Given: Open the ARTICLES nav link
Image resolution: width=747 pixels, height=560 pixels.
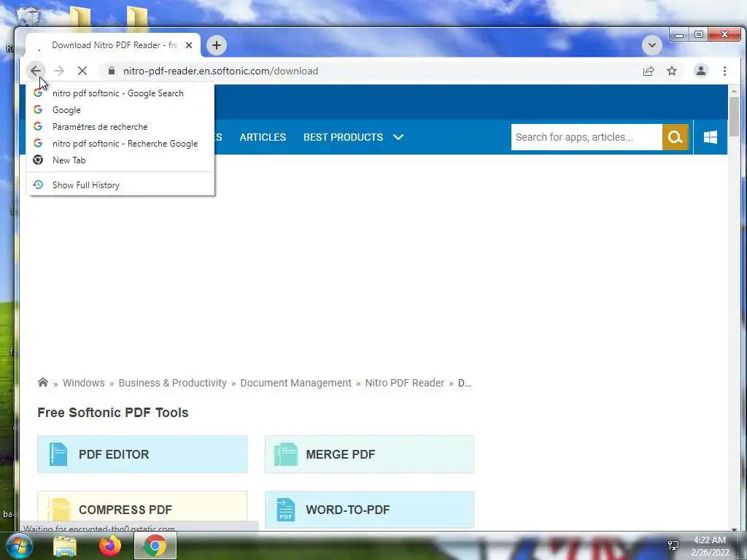Looking at the screenshot, I should pos(263,137).
